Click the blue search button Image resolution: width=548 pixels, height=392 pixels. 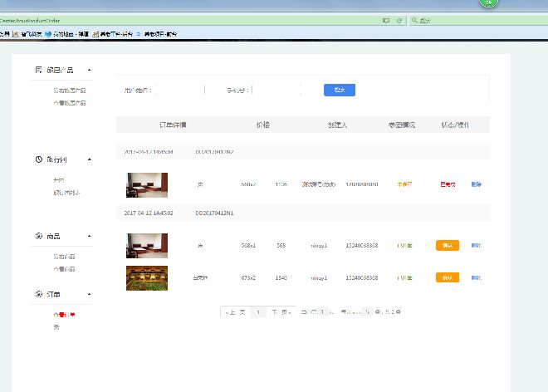339,90
